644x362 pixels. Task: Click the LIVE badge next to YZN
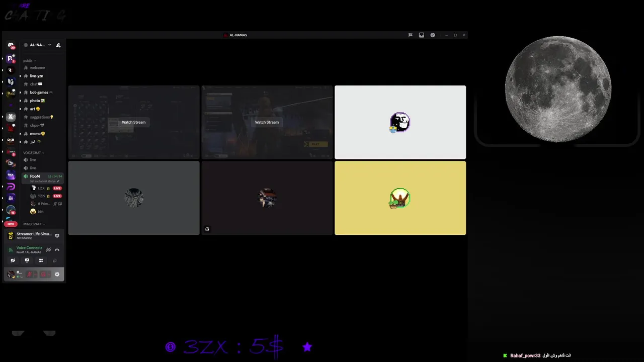pos(57,196)
